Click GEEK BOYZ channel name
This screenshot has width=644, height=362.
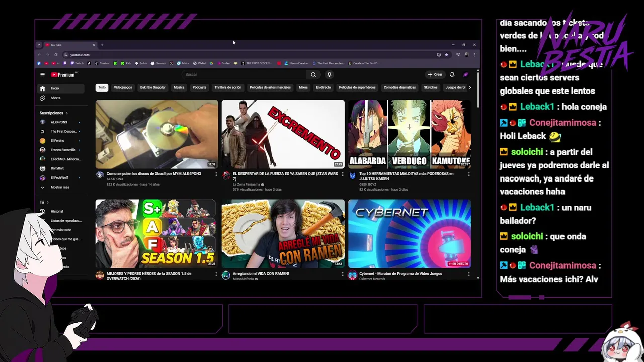[x=368, y=185]
